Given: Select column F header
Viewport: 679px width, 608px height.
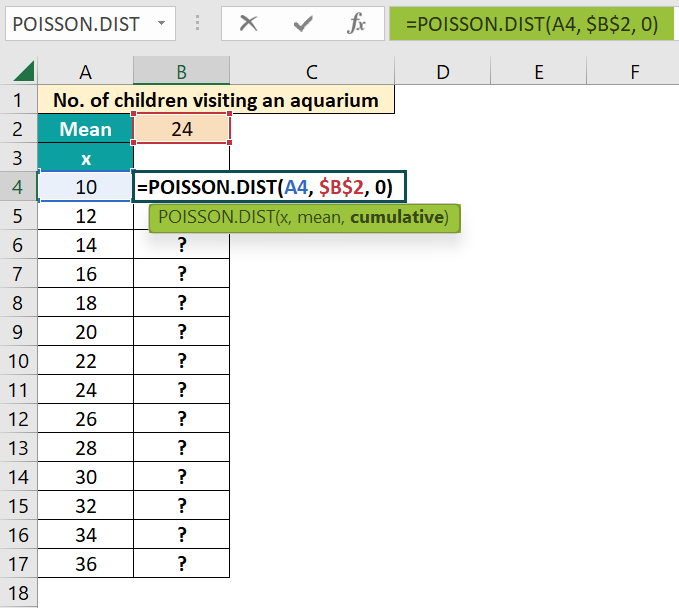Looking at the screenshot, I should click(633, 71).
